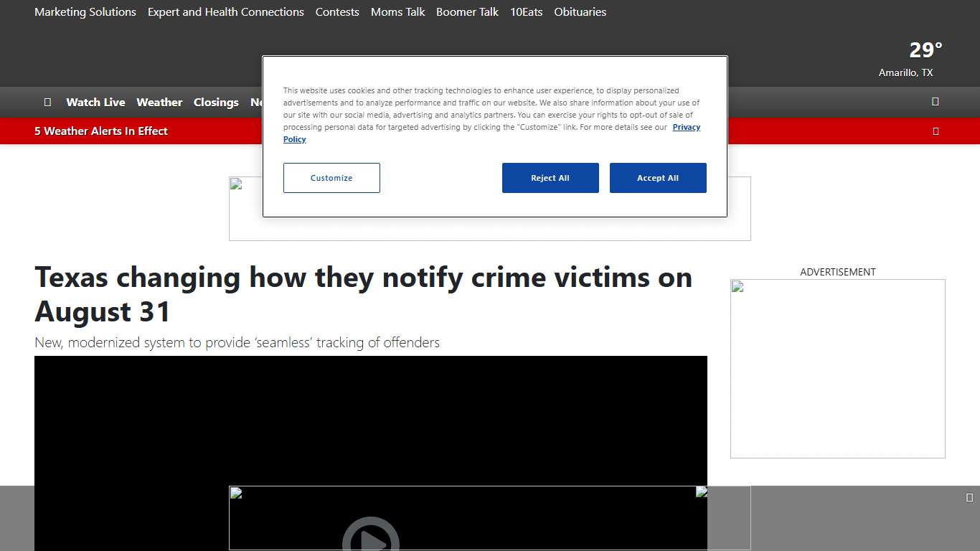Select the Contests link
The height and width of the screenshot is (551, 980).
pyautogui.click(x=337, y=12)
